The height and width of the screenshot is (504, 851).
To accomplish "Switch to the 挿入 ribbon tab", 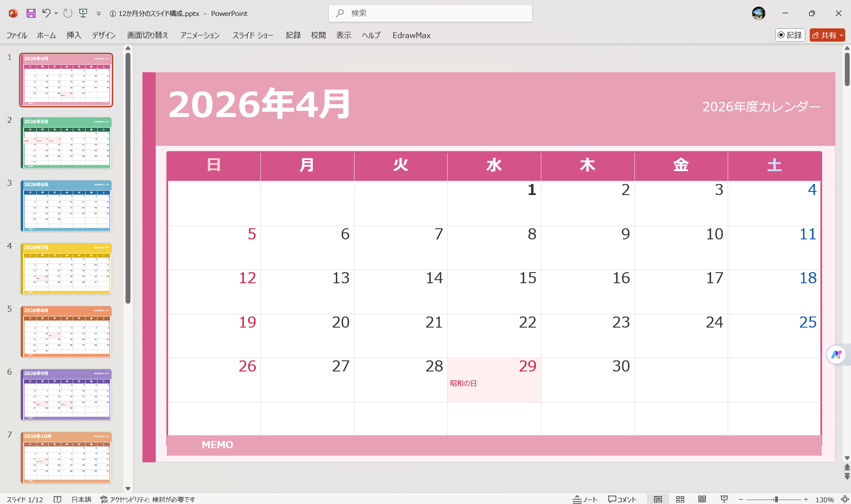I will point(73,35).
